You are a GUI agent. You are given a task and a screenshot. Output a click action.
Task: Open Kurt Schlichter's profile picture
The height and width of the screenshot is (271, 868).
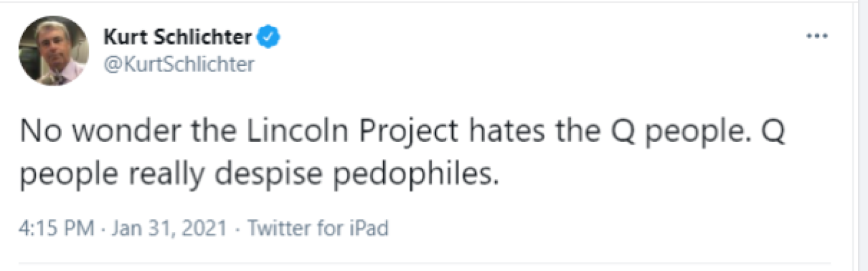[54, 51]
